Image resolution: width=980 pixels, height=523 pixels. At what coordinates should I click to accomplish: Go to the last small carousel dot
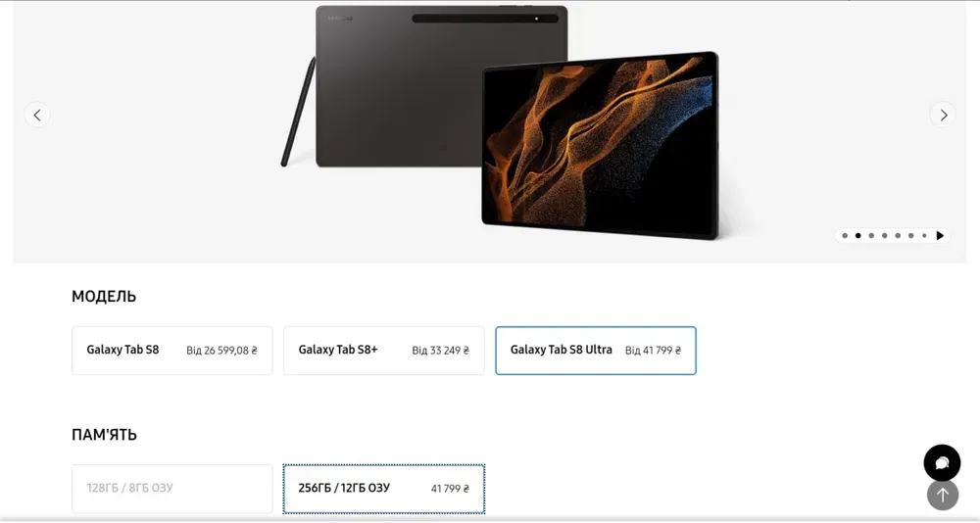(924, 236)
